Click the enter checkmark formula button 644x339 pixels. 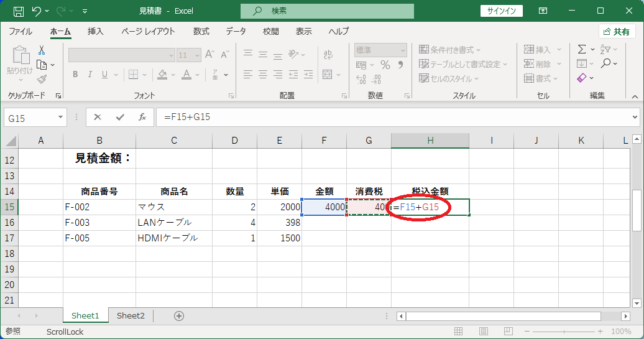tap(120, 117)
